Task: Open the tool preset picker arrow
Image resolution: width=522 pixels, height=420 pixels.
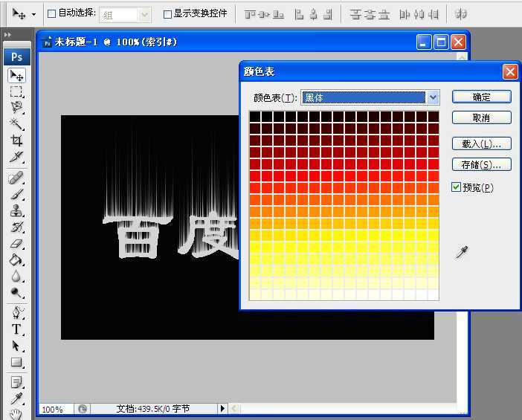Action: pyautogui.click(x=33, y=14)
